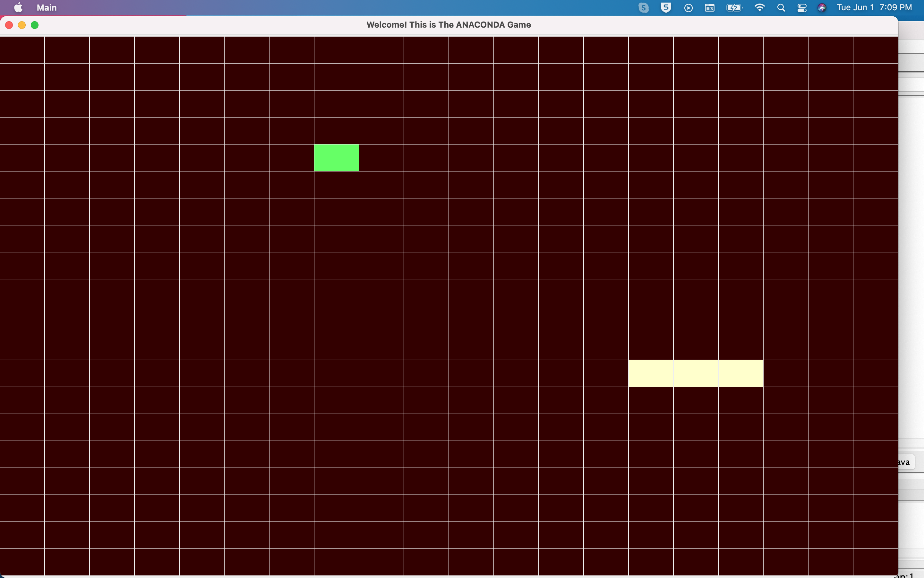This screenshot has width=924, height=578.
Task: Open Control Center toggles icon
Action: point(802,8)
